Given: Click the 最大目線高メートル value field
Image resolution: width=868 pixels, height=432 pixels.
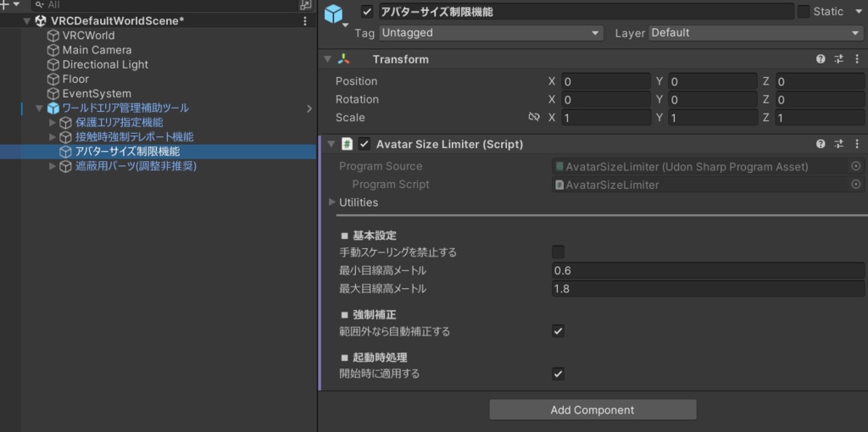Looking at the screenshot, I should [708, 289].
